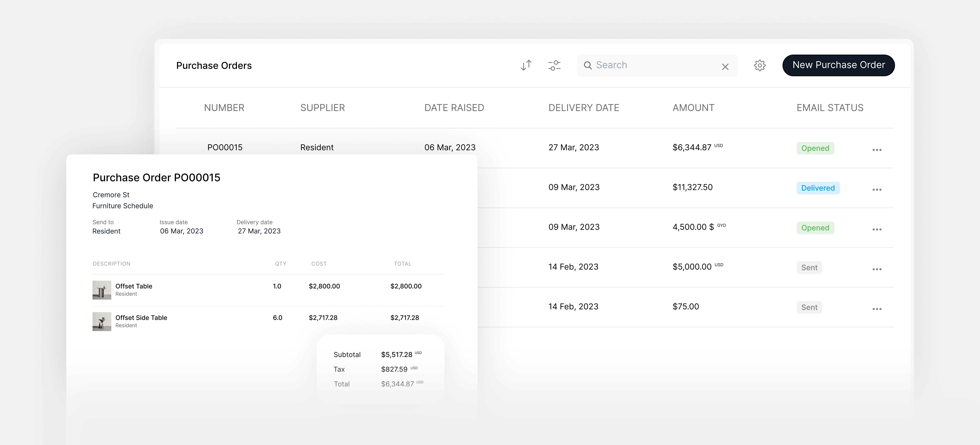Image resolution: width=980 pixels, height=445 pixels.
Task: Click New Purchase Order button
Action: pos(838,65)
